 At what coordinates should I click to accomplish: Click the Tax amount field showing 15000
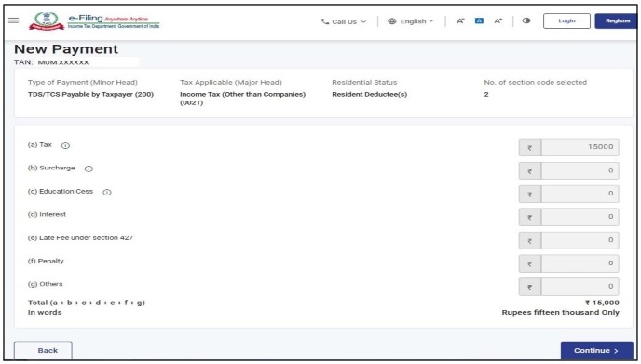coord(580,147)
